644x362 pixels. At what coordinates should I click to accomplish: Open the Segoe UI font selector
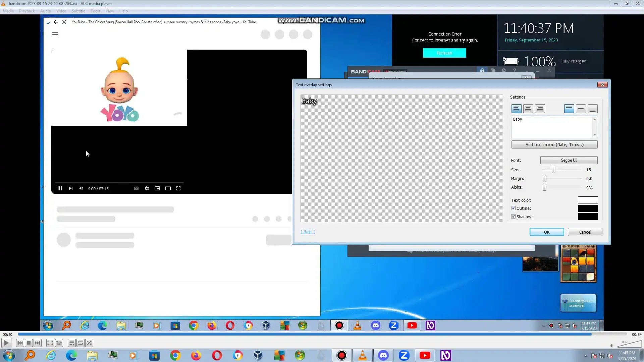[x=569, y=160]
